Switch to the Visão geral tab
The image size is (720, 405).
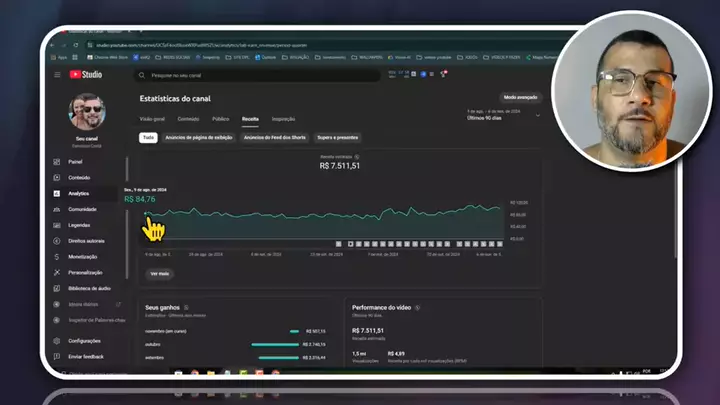coord(153,118)
